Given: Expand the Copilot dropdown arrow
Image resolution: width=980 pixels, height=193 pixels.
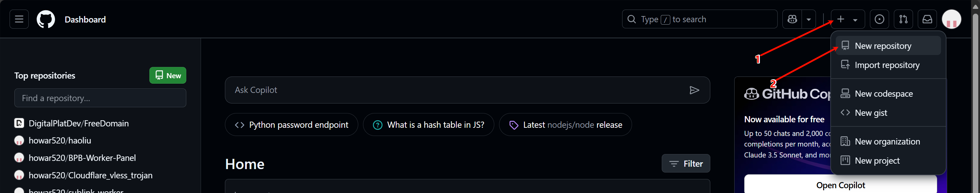Looking at the screenshot, I should (x=809, y=19).
